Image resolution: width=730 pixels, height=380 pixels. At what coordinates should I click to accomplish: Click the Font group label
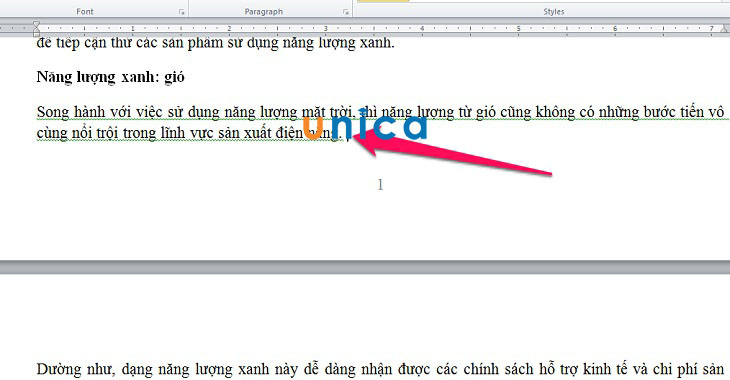[85, 12]
